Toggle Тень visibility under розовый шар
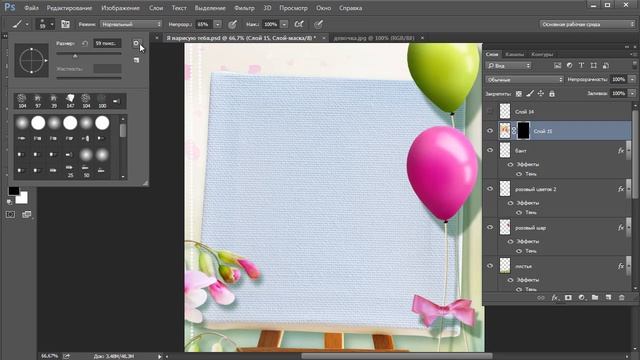640x360 pixels. [519, 251]
